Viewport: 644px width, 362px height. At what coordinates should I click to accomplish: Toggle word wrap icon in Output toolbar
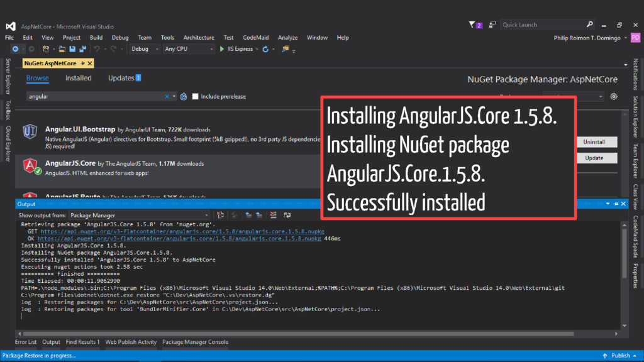point(287,215)
